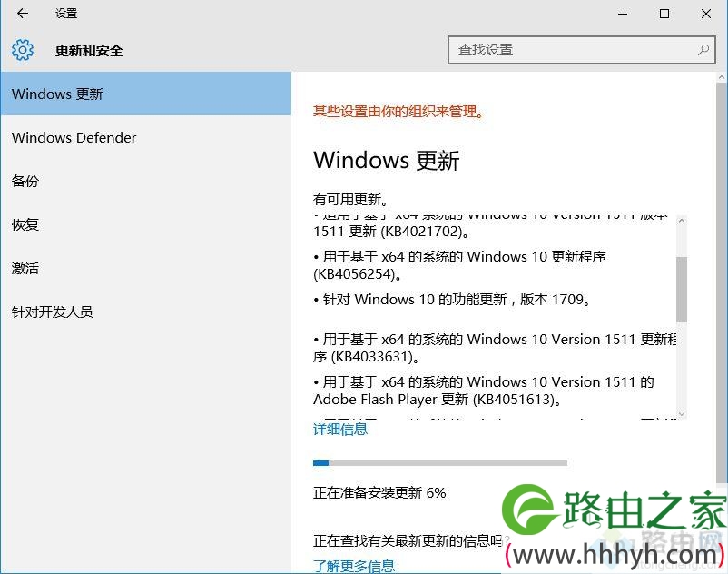
Task: Close the 设置 window
Action: [706, 14]
